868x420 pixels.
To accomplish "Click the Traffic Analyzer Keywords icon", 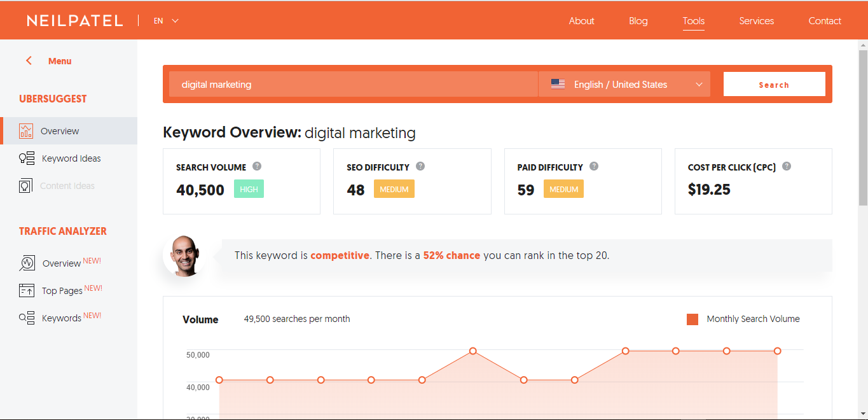I will tap(27, 318).
